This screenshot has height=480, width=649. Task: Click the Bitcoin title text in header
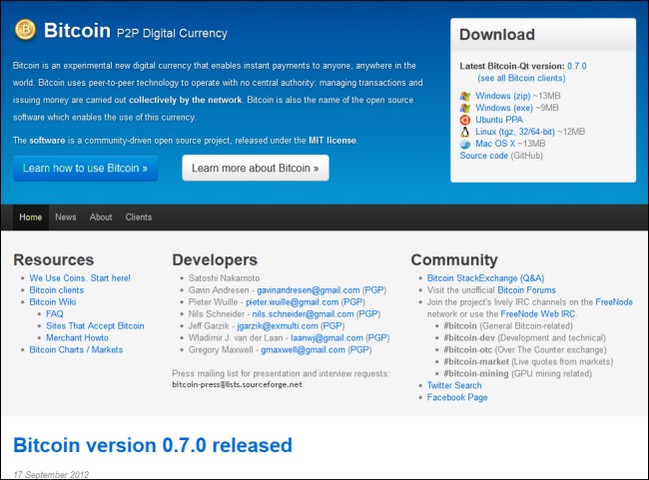[x=77, y=31]
